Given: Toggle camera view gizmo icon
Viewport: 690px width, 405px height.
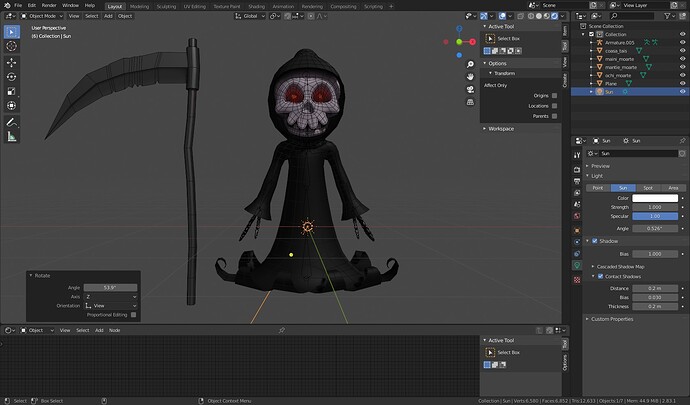Looking at the screenshot, I should point(470,89).
